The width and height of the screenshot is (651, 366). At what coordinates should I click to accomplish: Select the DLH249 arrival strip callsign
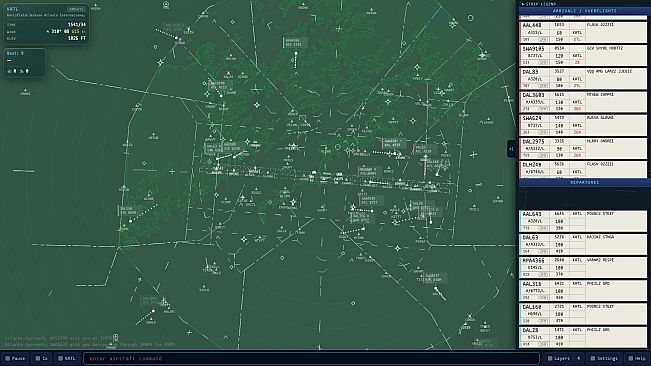click(x=532, y=165)
